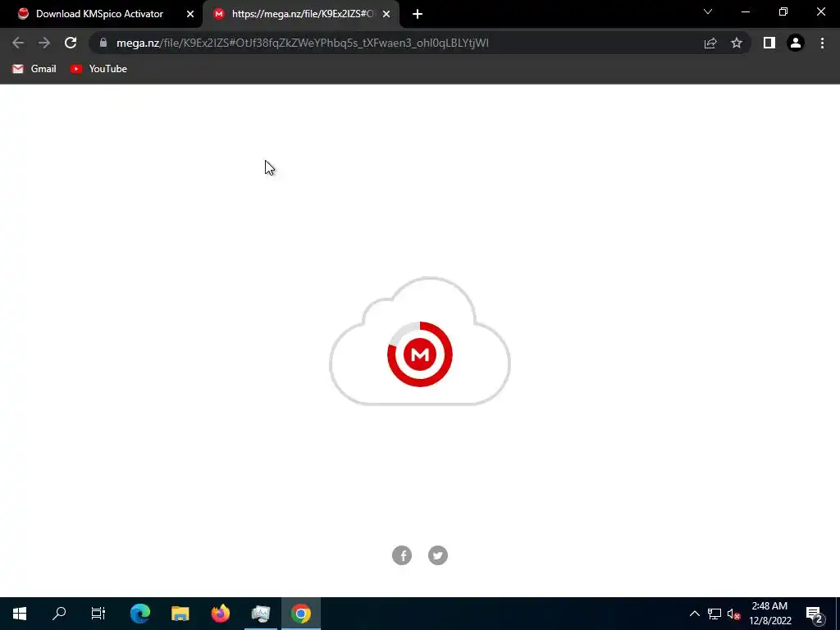Click the MEGA loading logo
The image size is (840, 630).
pyautogui.click(x=420, y=354)
